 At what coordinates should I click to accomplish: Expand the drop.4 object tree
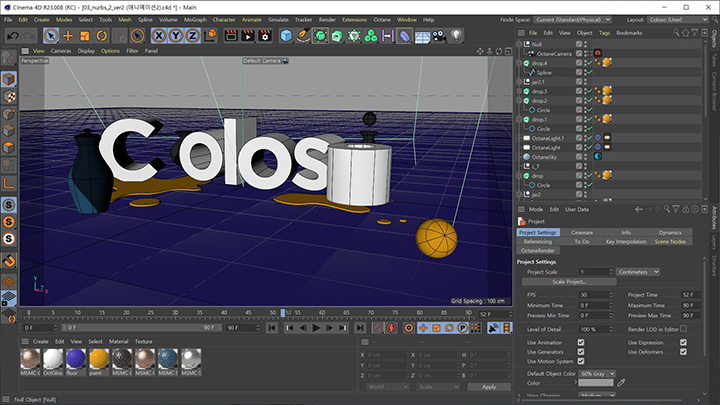coord(519,63)
